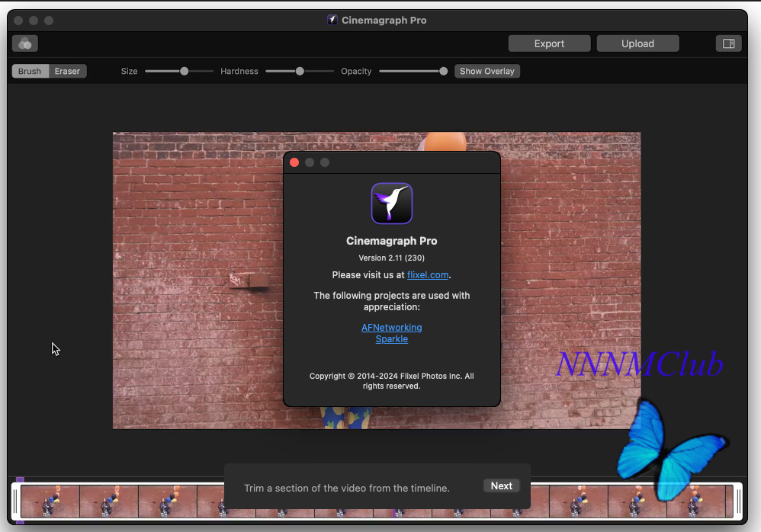Click the left timeline trim handle
761x532 pixels.
pos(16,502)
